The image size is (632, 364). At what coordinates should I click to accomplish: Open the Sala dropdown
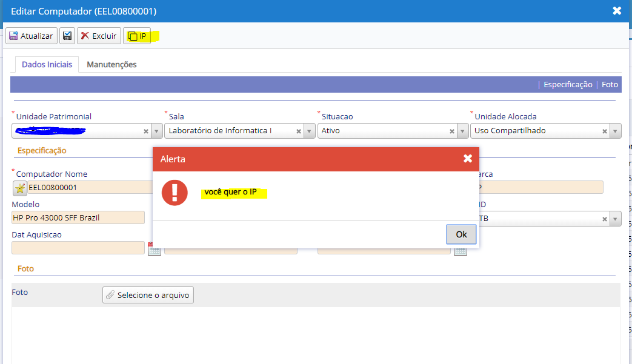click(x=309, y=130)
